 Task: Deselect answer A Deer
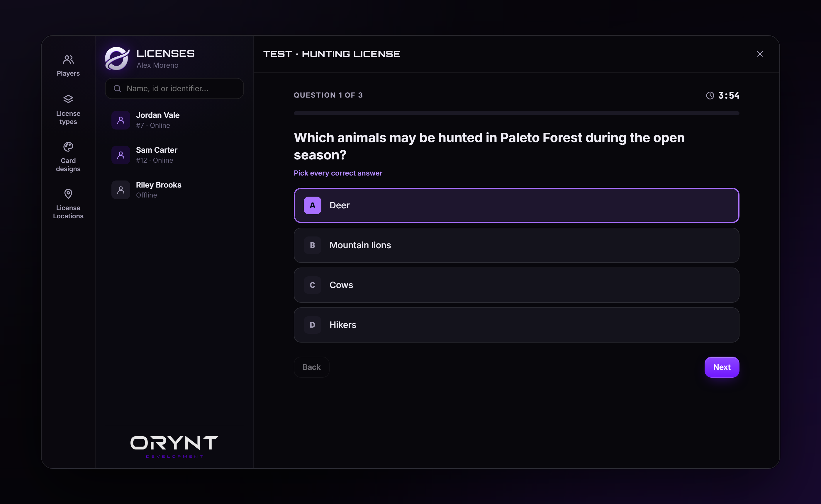point(516,205)
